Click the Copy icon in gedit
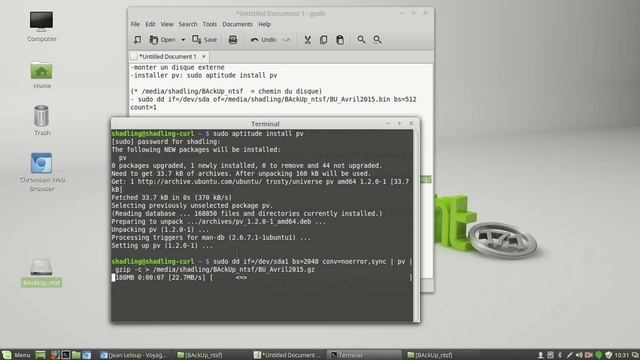Screen dimensions: 640x360 point(323,40)
